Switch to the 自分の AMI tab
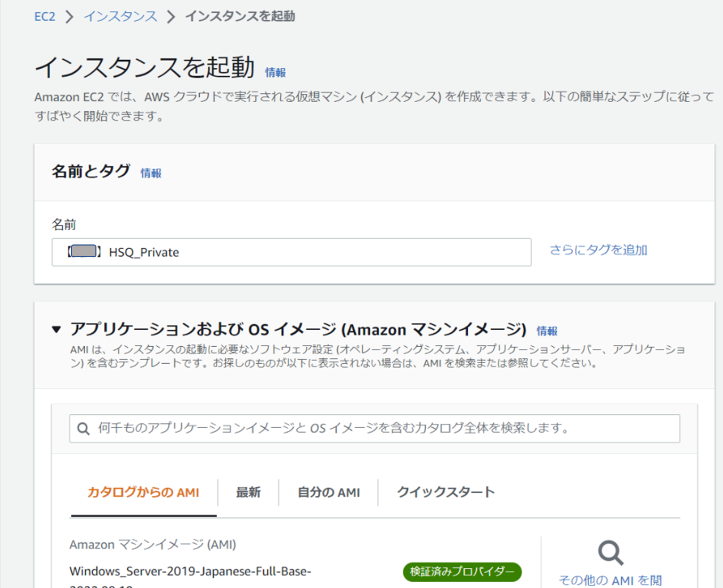Viewport: 723px width, 588px height. click(329, 492)
